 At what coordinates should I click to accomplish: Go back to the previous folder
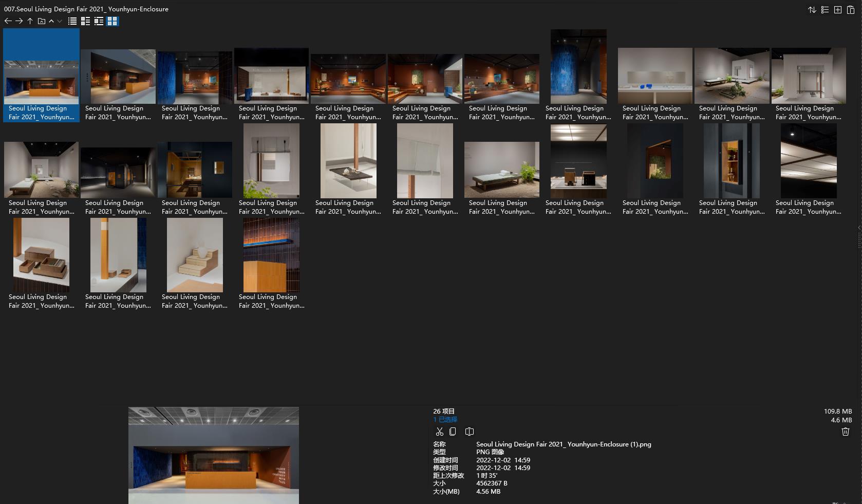[x=8, y=21]
